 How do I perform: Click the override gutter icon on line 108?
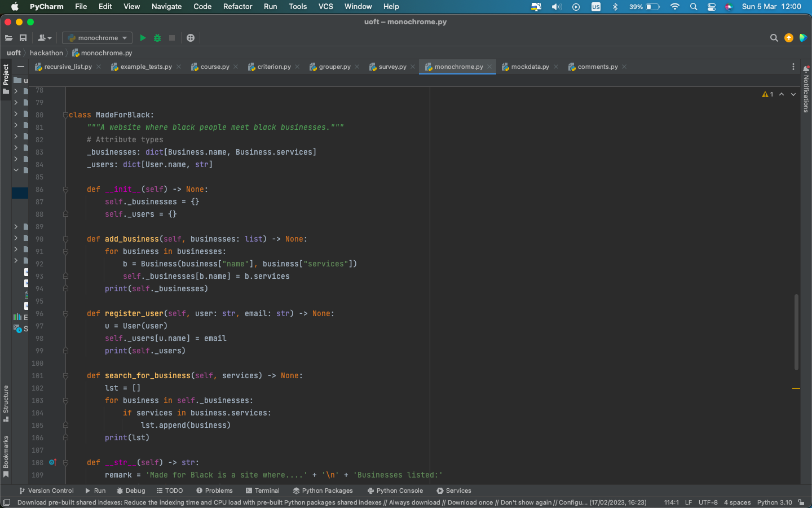(x=52, y=462)
